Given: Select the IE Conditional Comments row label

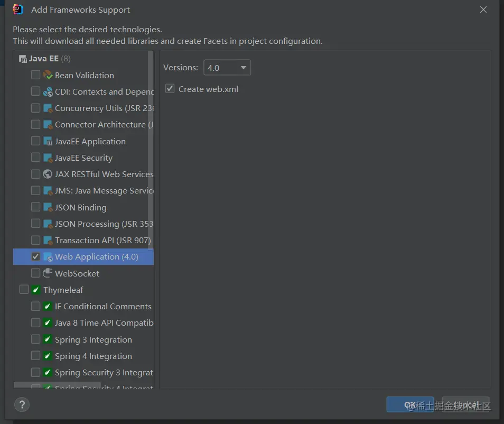Looking at the screenshot, I should click(103, 306).
